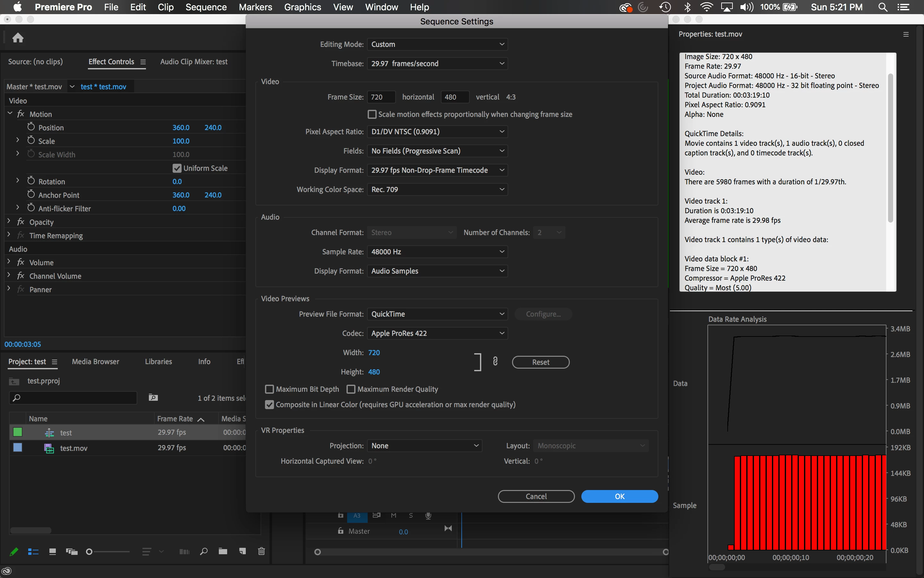Create new search bin from query
The width and height of the screenshot is (924, 578).
coord(153,398)
